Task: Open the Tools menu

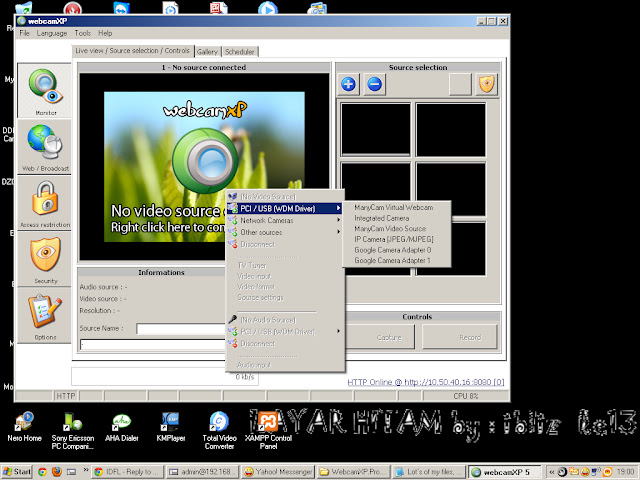Action: click(82, 33)
